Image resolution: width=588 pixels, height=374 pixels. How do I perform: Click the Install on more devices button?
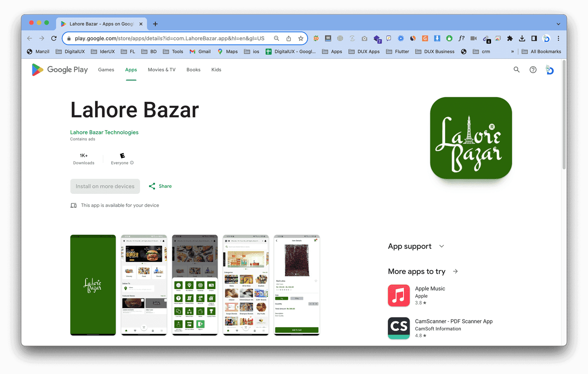(x=105, y=186)
